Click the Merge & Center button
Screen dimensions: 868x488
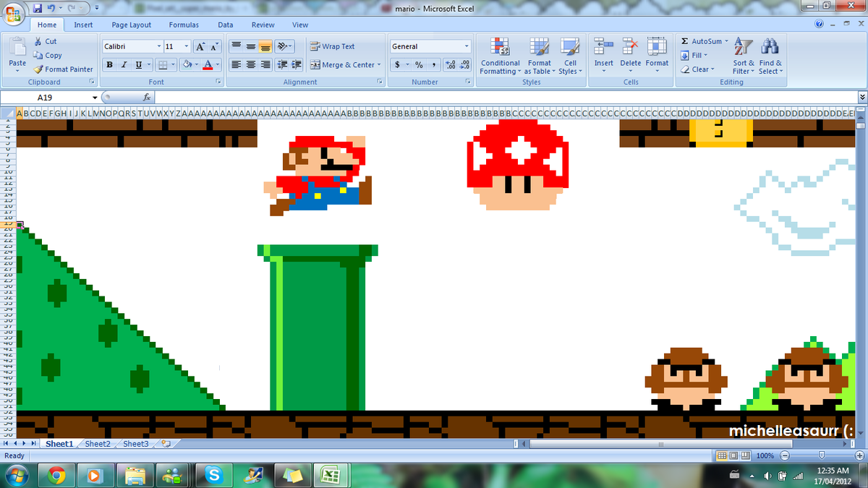(x=343, y=65)
